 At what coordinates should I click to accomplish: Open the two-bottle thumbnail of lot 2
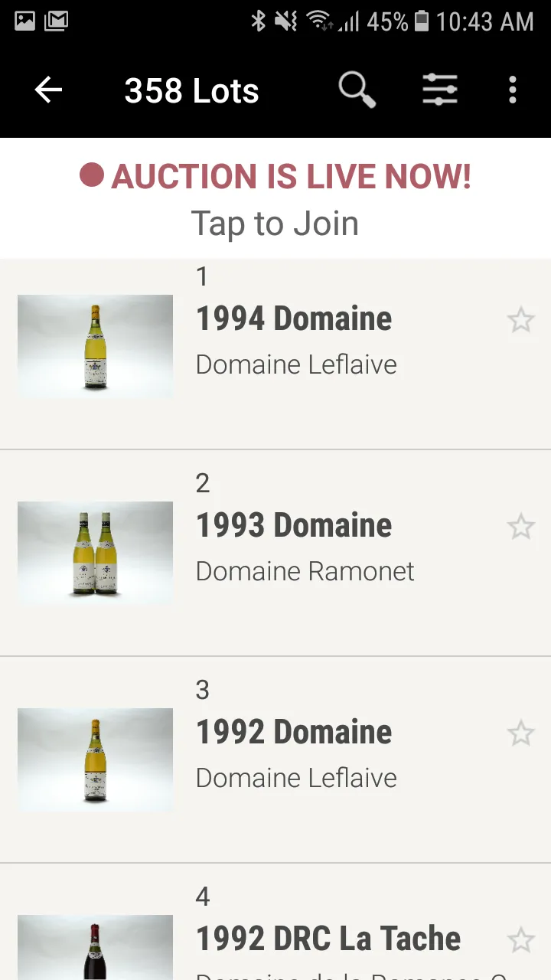coord(95,553)
